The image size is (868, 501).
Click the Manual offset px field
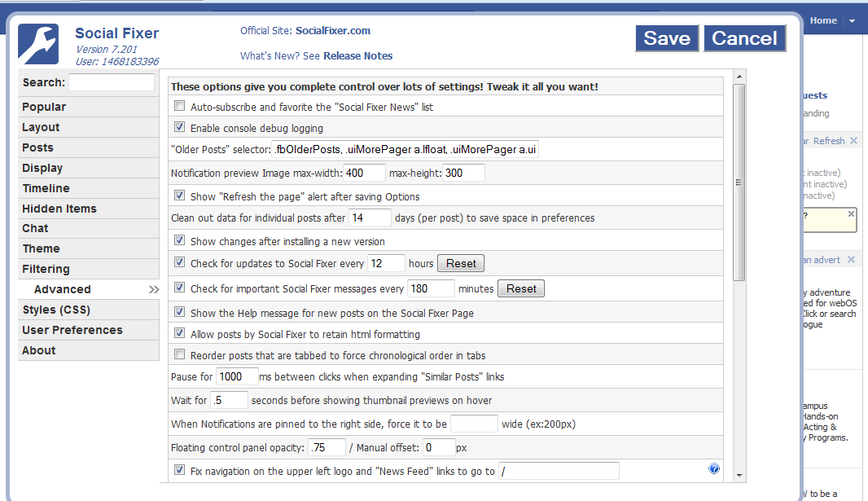click(439, 447)
